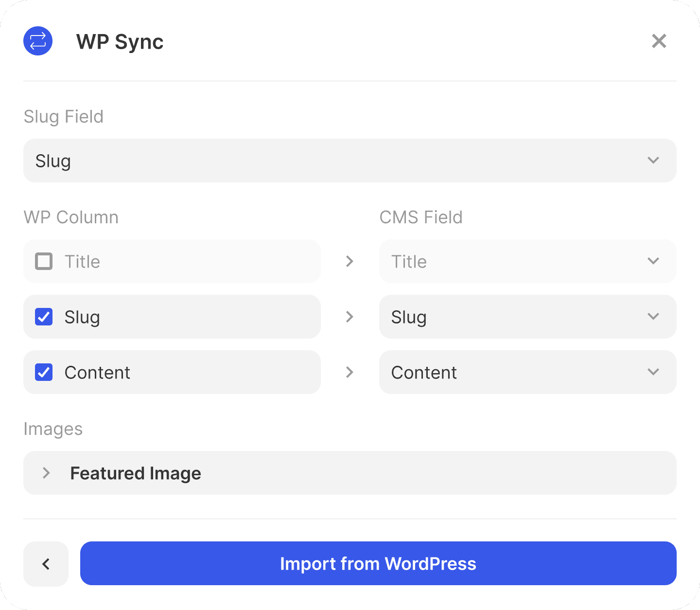Screen dimensions: 700x610
Task: Uncheck the Slug WP column checkbox
Action: pos(44,317)
